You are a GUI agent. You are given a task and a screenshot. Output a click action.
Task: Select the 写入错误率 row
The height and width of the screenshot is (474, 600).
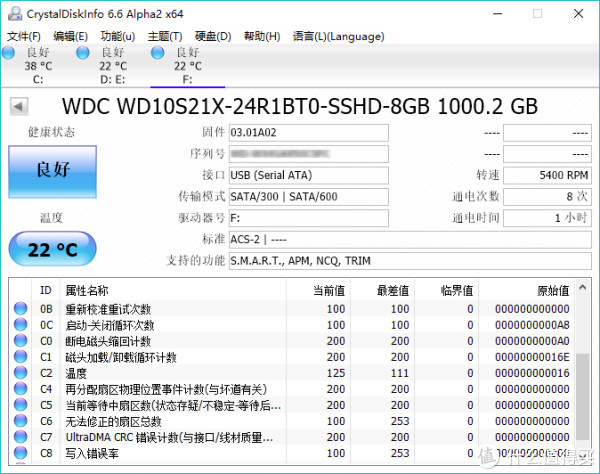(x=292, y=453)
